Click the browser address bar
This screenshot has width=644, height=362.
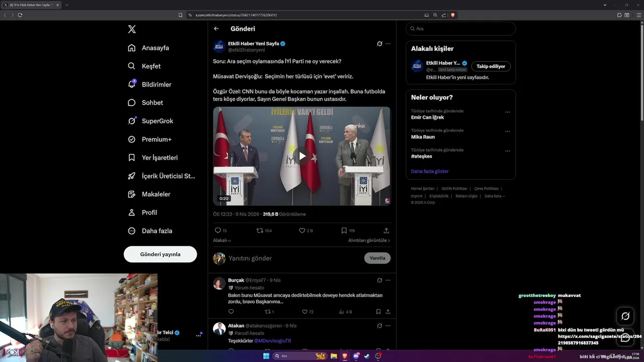point(304,15)
